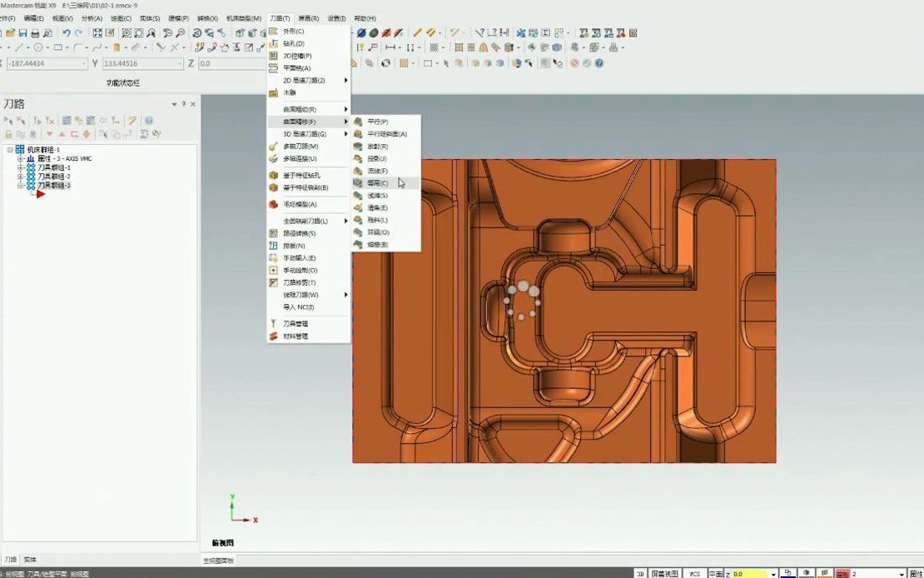Select 放射(R) radial finish item
Image resolution: width=924 pixels, height=578 pixels.
pos(386,147)
